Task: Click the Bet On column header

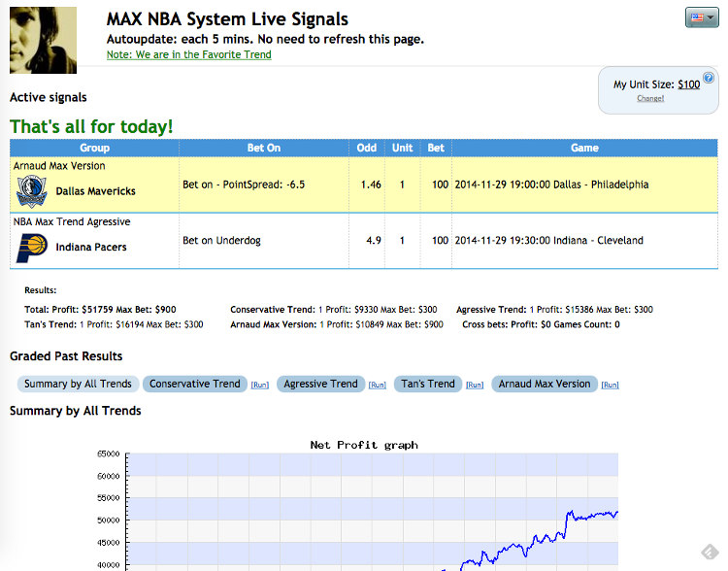Action: (x=264, y=148)
